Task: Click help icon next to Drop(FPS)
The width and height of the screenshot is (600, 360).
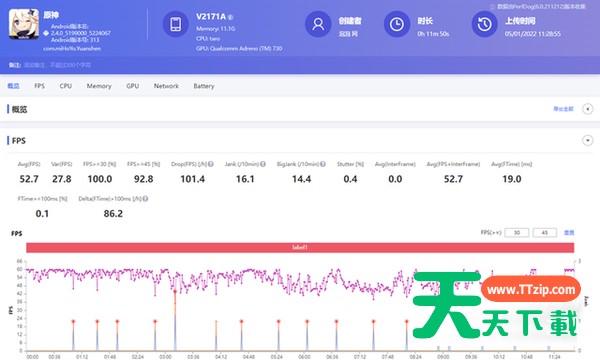Action: click(x=211, y=164)
